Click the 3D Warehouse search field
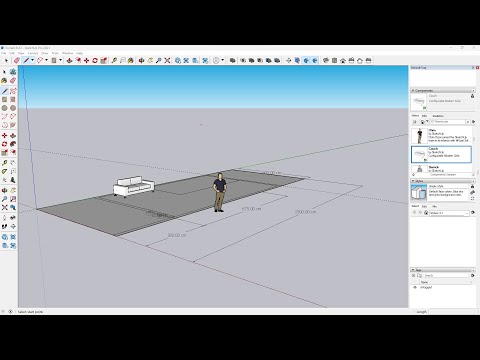This screenshot has height=360, width=480. point(447,122)
